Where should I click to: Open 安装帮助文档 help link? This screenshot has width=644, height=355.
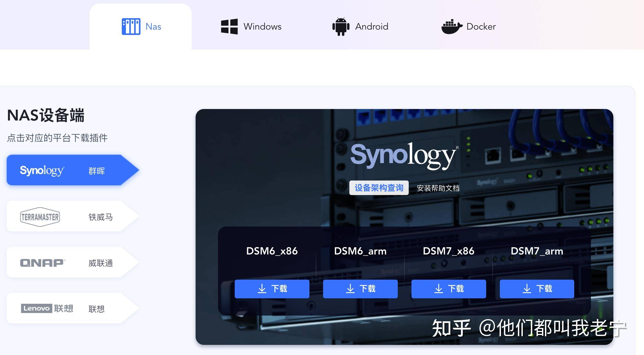(438, 188)
